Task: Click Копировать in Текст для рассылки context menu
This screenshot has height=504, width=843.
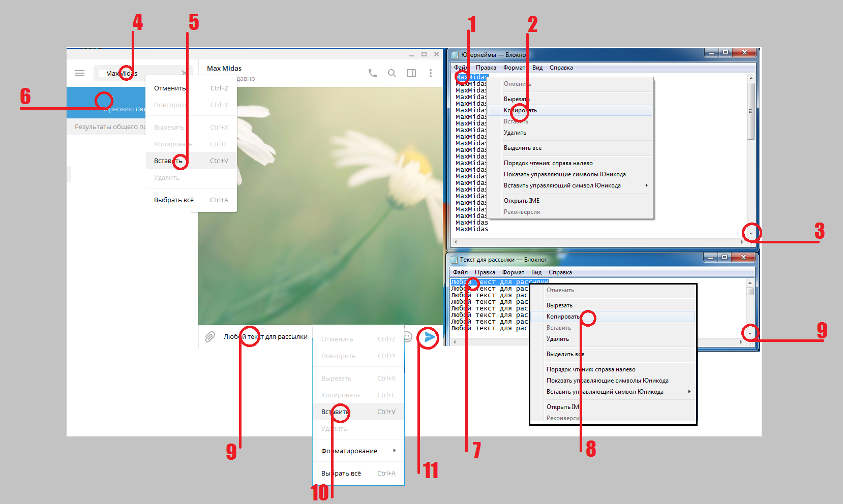Action: (x=613, y=317)
